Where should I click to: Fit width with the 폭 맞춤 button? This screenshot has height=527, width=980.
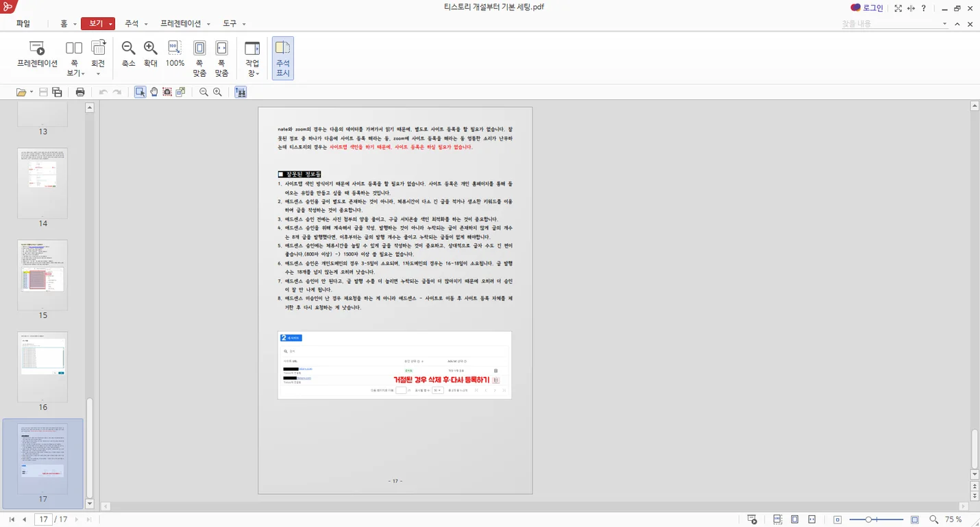[221, 58]
